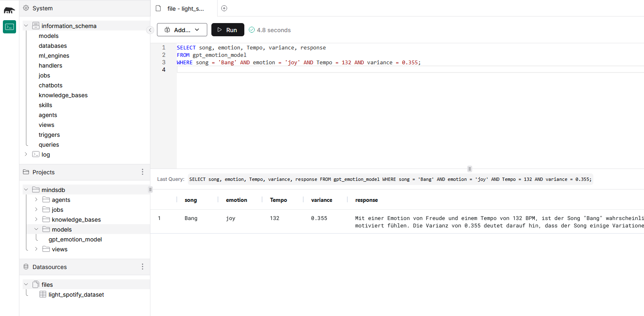
Task: Expand the log tree node
Action: pyautogui.click(x=26, y=154)
